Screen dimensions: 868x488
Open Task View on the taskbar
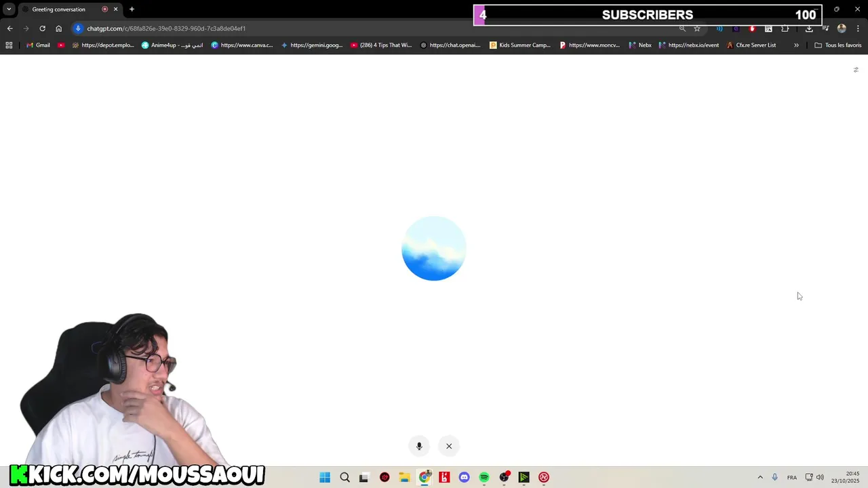pyautogui.click(x=364, y=477)
